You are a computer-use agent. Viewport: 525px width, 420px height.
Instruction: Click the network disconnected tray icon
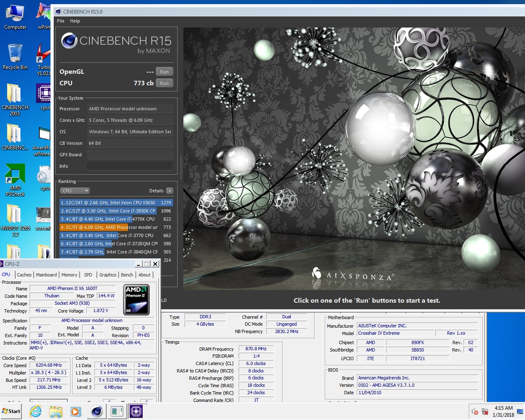pos(485,411)
